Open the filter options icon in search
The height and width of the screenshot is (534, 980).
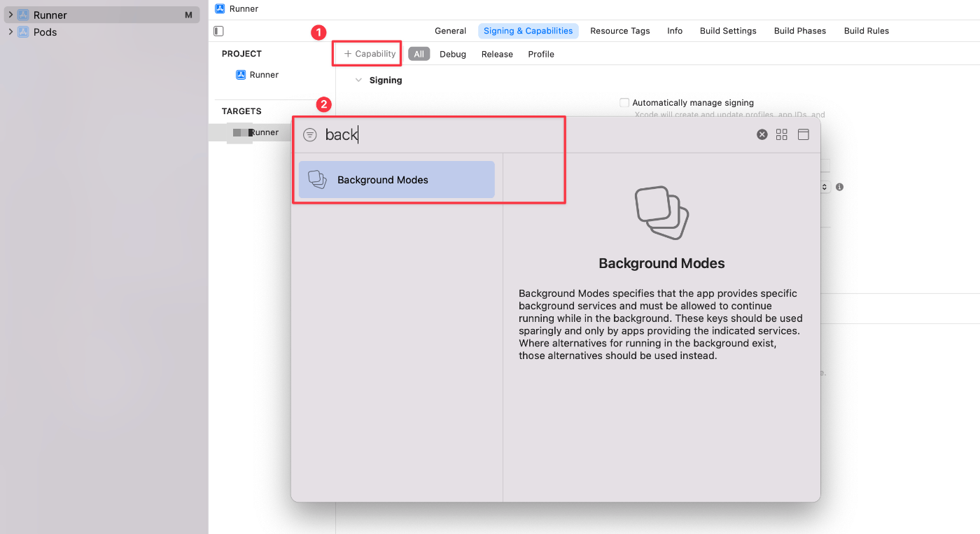310,135
